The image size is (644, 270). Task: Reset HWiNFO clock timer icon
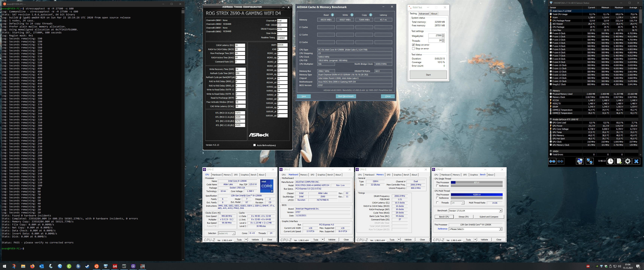pos(610,161)
